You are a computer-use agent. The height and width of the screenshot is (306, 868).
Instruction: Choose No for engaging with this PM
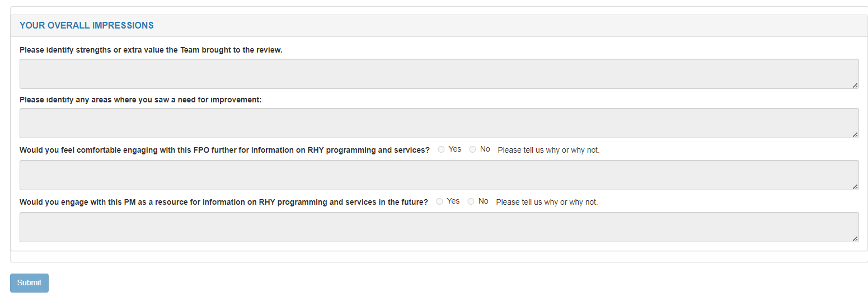[x=471, y=201]
